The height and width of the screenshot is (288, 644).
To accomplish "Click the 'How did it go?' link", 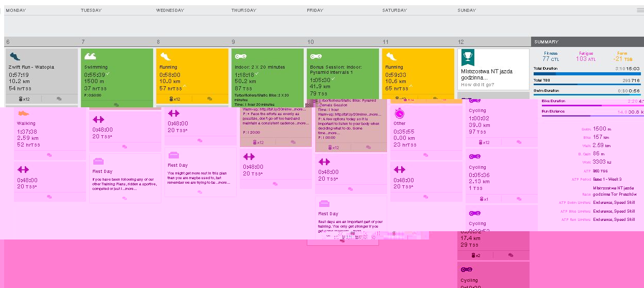I will tap(477, 85).
